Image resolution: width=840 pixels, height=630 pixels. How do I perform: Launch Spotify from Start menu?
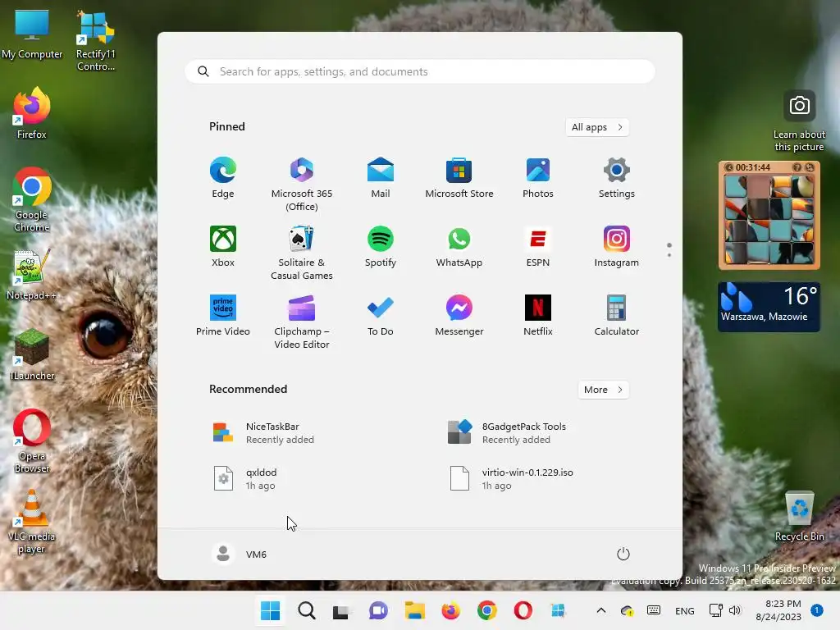381,247
